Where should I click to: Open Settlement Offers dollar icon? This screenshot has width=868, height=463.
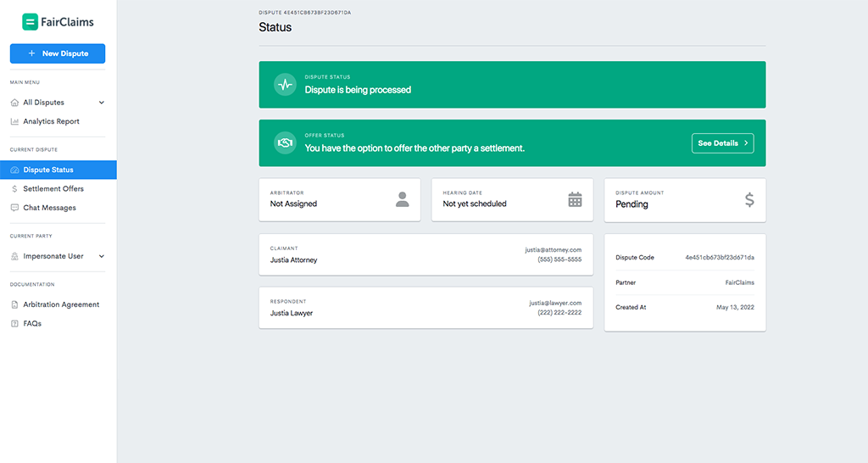[x=14, y=188]
